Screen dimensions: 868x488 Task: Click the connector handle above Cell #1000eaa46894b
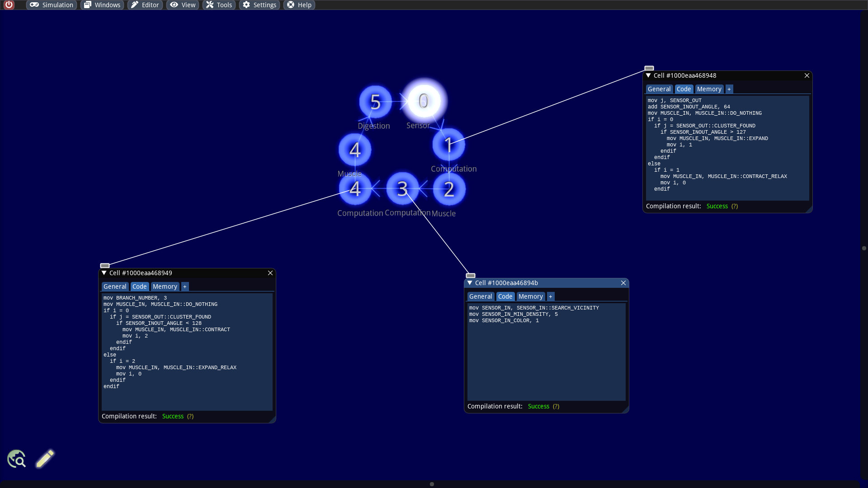[471, 276]
